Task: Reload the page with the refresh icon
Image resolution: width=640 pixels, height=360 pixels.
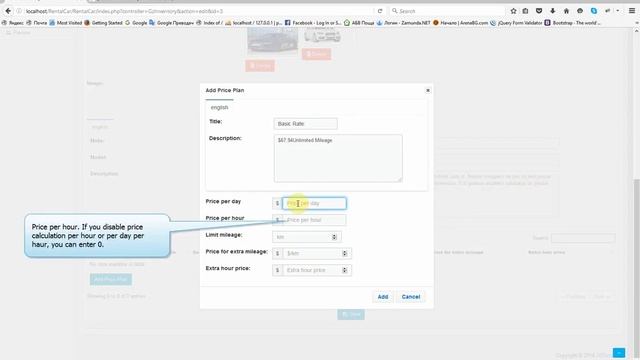Action: coord(380,11)
